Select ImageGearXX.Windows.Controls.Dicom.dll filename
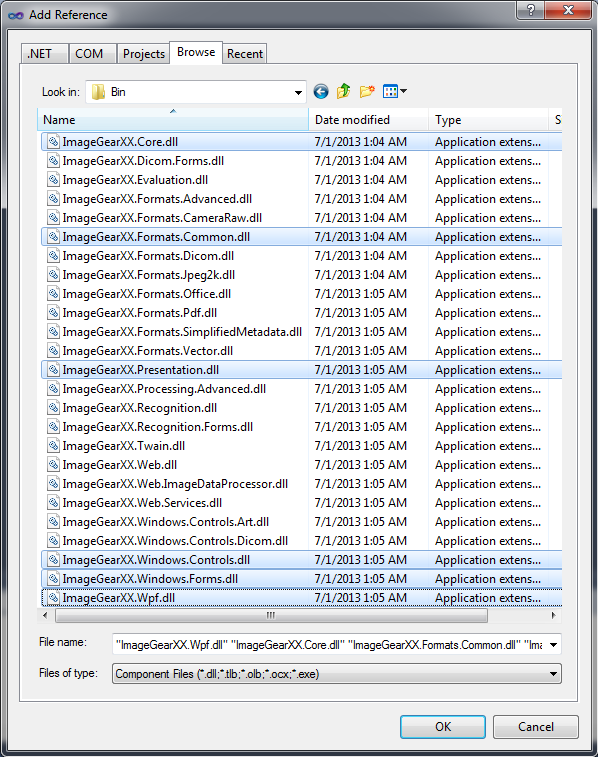 [x=175, y=541]
